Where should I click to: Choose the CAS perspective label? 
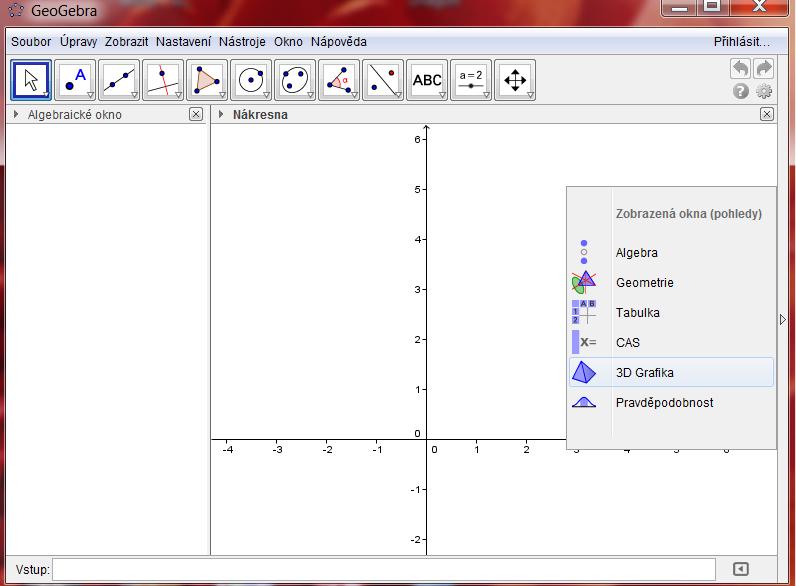coord(627,342)
